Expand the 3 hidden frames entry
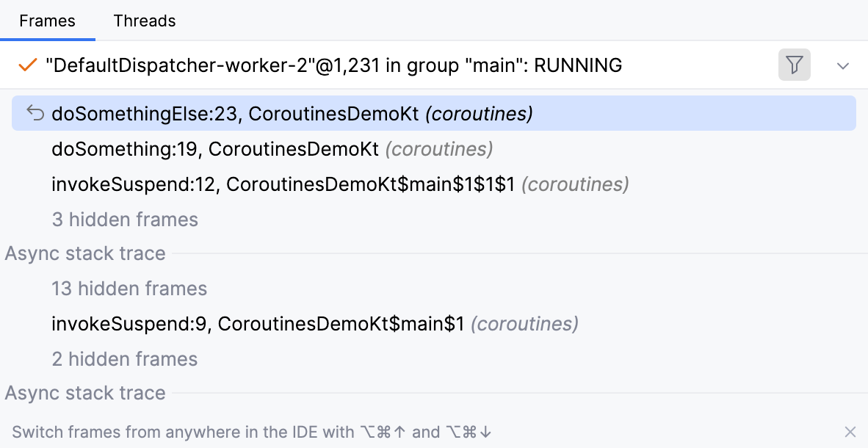 tap(125, 220)
